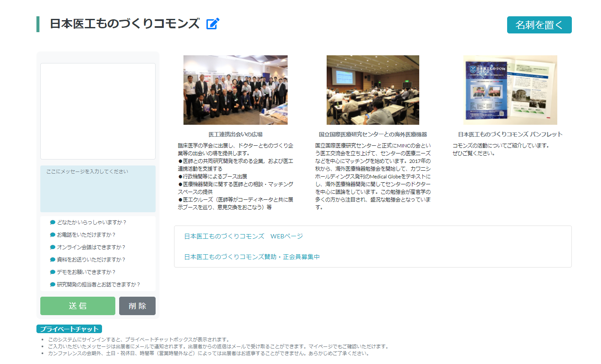601x364 pixels.
Task: Click the note beginning このシステムにサインインすると
Action: coord(140,340)
